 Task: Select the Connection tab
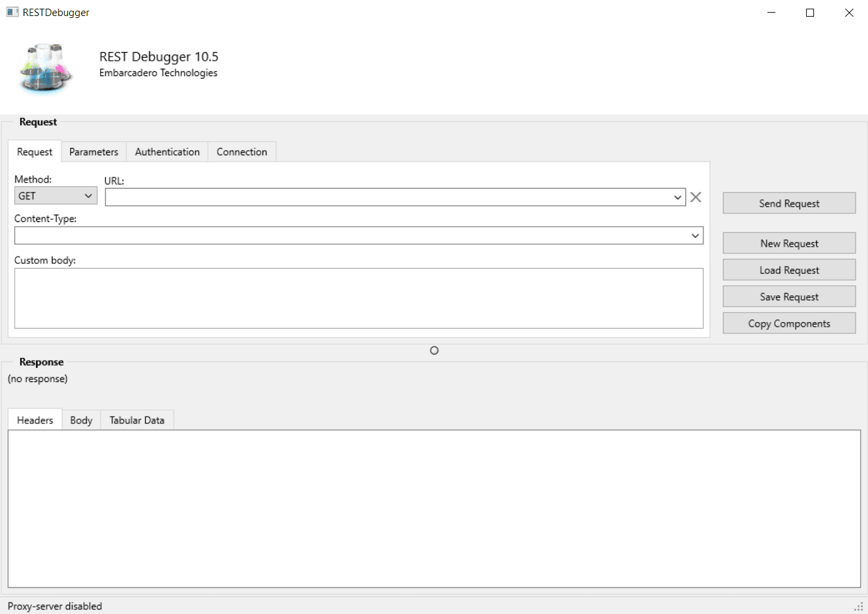pyautogui.click(x=242, y=152)
